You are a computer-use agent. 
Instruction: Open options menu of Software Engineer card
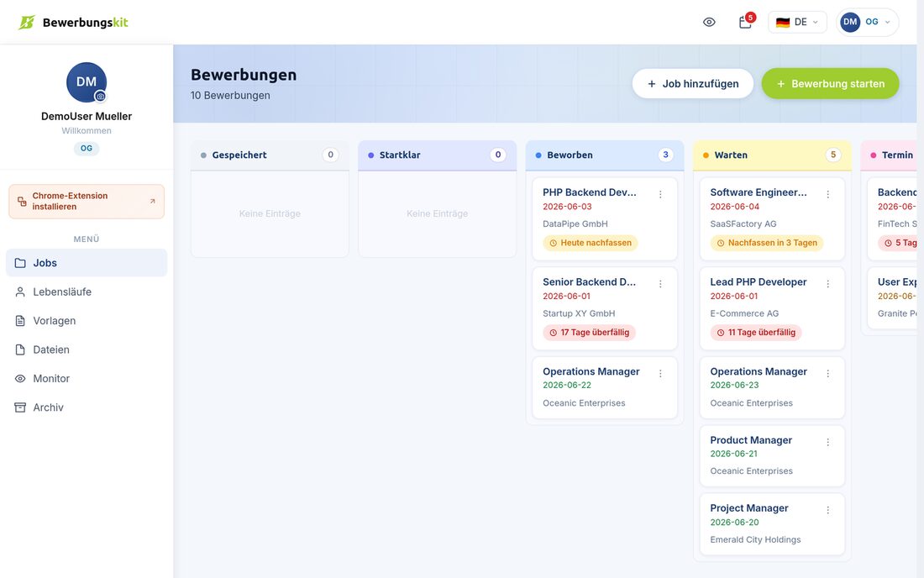tap(828, 194)
